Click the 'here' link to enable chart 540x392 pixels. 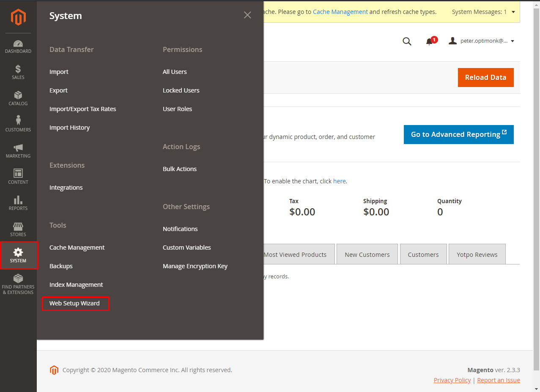point(340,181)
